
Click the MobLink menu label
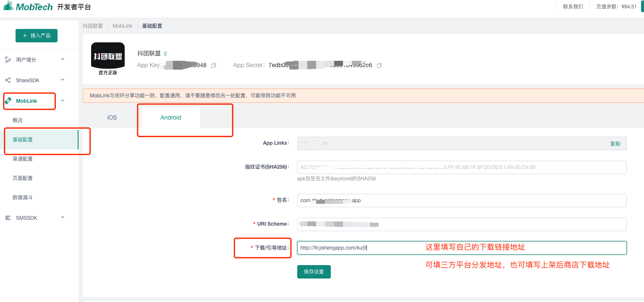tap(26, 101)
